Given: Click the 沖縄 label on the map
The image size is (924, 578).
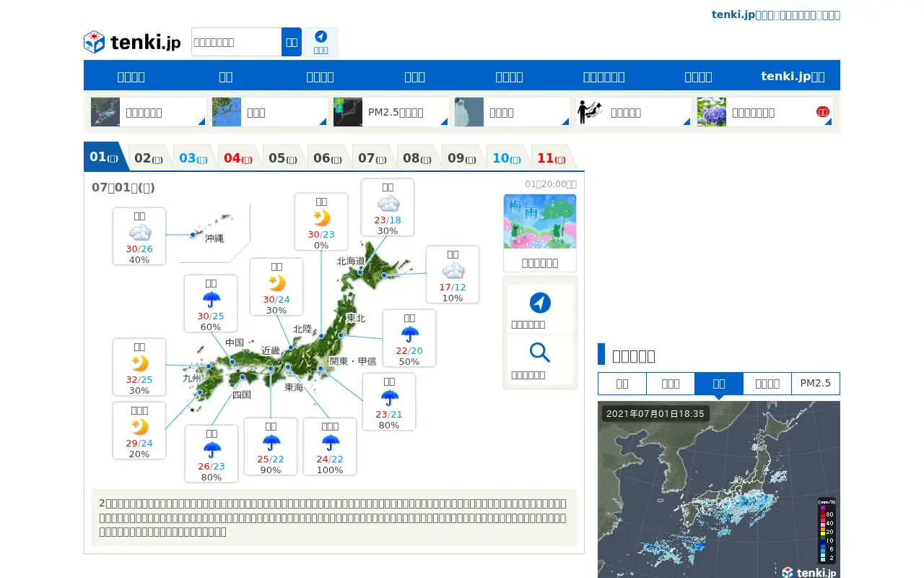Looking at the screenshot, I should tap(214, 238).
